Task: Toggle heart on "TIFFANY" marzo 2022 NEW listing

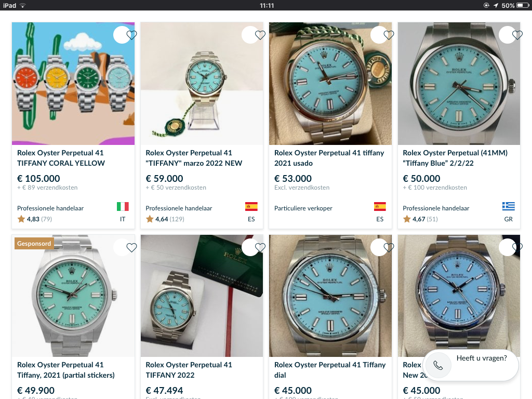Action: pos(260,35)
